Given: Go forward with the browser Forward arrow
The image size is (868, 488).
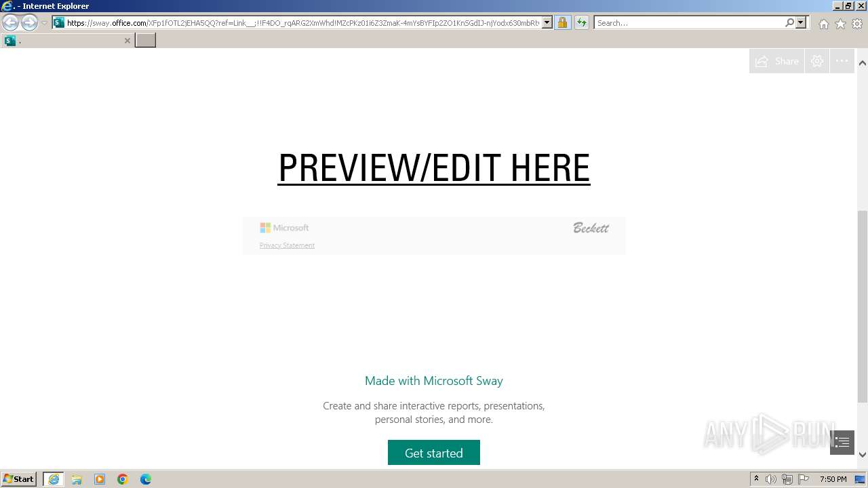Looking at the screenshot, I should coord(29,23).
